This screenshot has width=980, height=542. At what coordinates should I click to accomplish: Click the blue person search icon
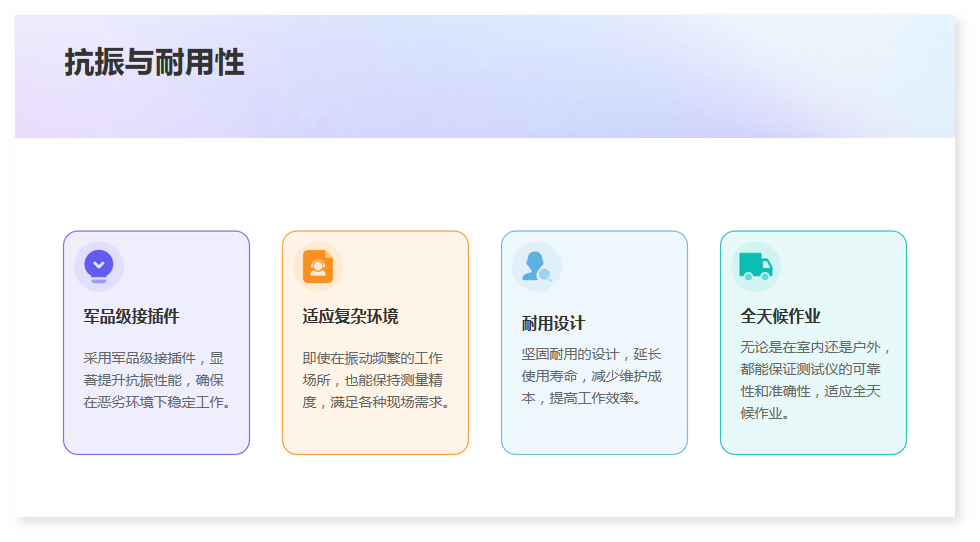coord(537,267)
